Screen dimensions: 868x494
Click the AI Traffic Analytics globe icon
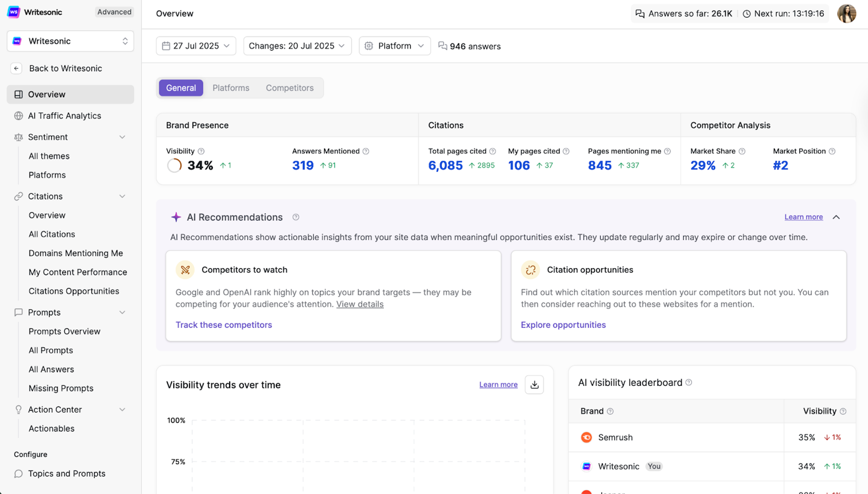click(x=19, y=116)
